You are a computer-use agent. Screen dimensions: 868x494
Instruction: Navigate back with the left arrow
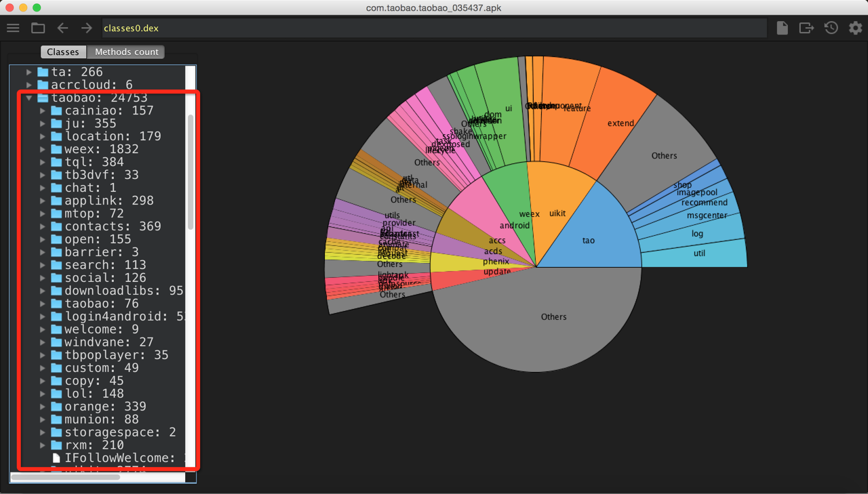tap(62, 28)
